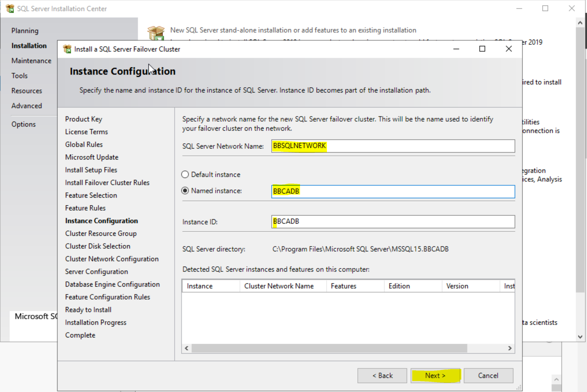Sort by the Edition column header
This screenshot has height=392, width=587.
[413, 286]
